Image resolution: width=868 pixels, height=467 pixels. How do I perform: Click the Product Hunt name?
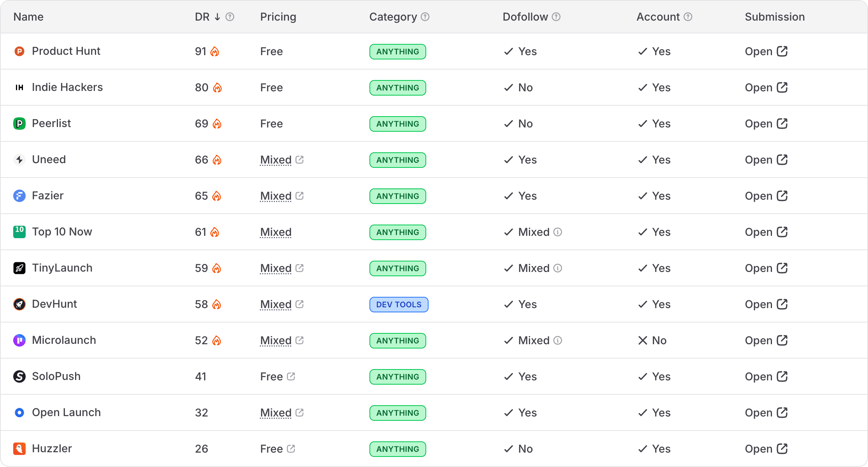(x=66, y=51)
